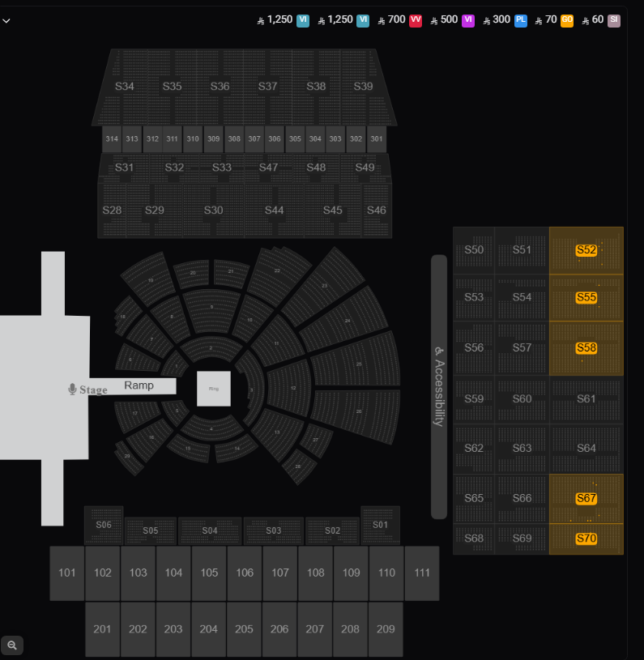The height and width of the screenshot is (660, 644).
Task: Click block 111
Action: [422, 573]
